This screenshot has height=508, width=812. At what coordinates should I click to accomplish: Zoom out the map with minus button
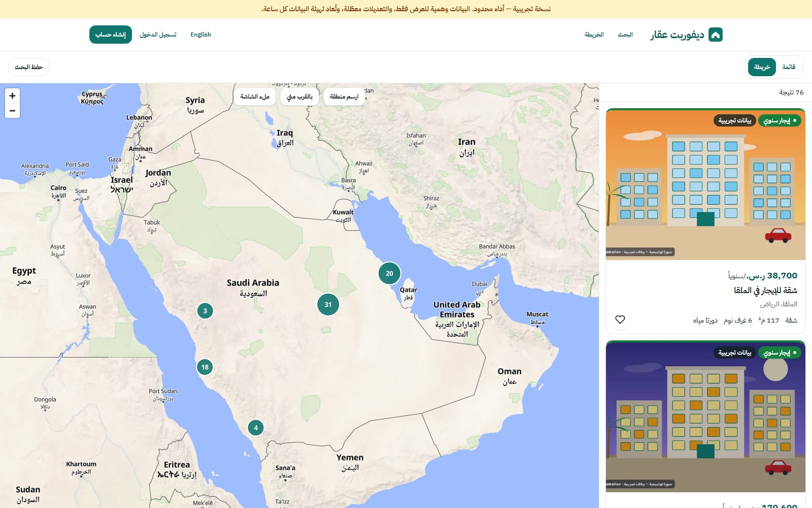point(12,111)
